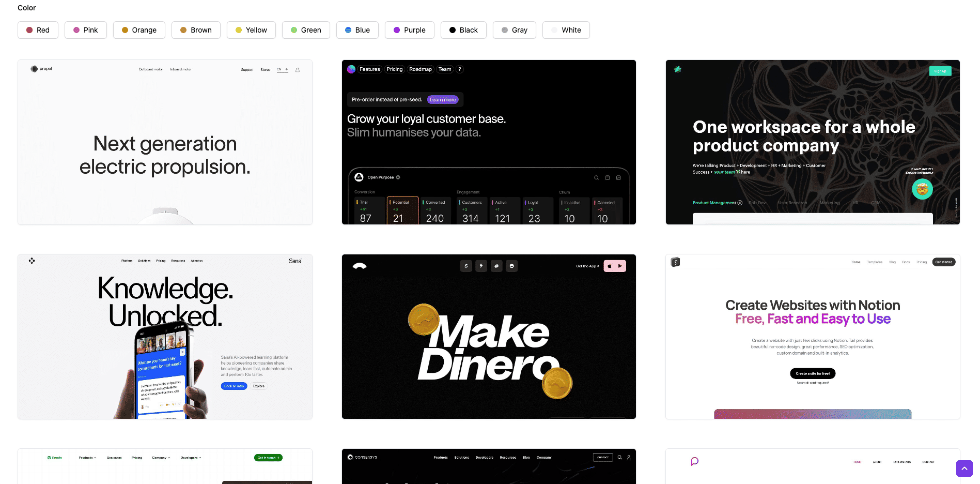Choose the Black color filter

[x=463, y=30]
